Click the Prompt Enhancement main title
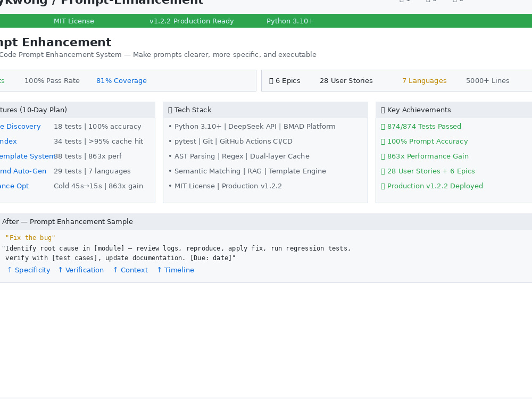532x399 pixels. [x=56, y=42]
